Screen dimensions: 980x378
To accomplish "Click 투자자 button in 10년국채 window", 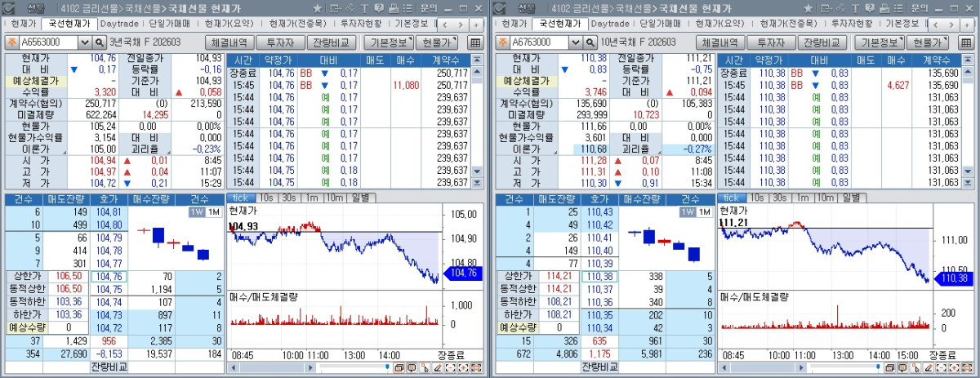I will coord(773,42).
